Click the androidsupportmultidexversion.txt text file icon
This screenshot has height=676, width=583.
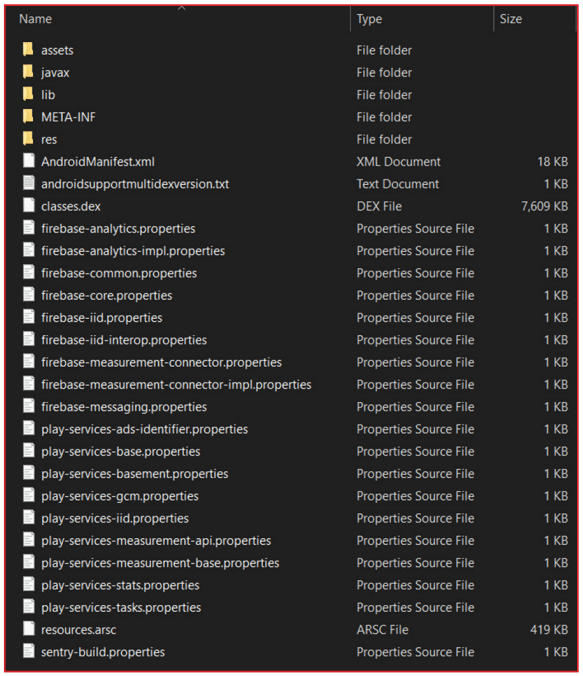click(x=28, y=183)
